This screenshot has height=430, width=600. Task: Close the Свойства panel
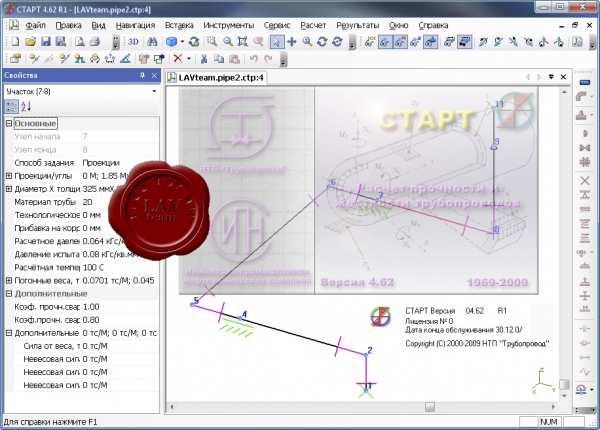pyautogui.click(x=154, y=75)
